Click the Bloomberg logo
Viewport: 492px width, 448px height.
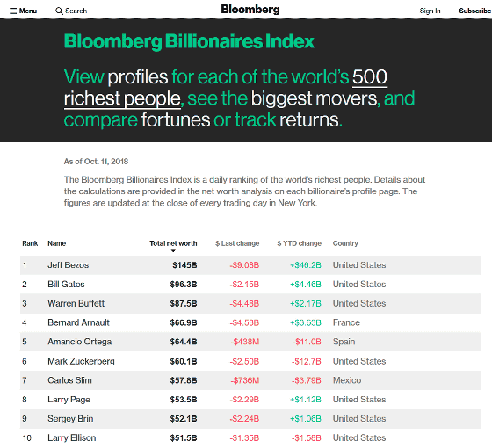(250, 10)
